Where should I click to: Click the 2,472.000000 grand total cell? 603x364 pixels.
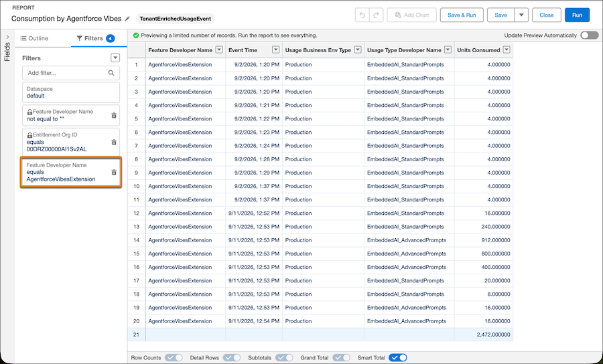coord(483,335)
